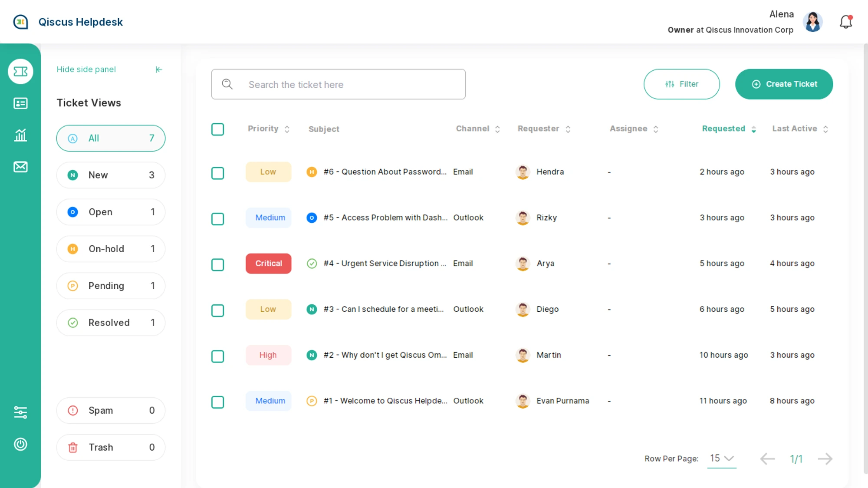Viewport: 868px width, 488px height.
Task: Open the contacts card icon in the sidebar
Action: pos(20,103)
